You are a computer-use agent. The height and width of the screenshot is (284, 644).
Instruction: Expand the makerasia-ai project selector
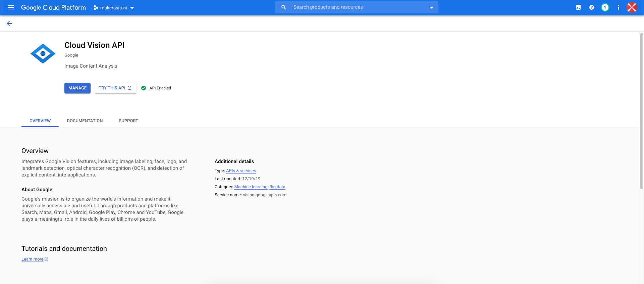[x=114, y=8]
